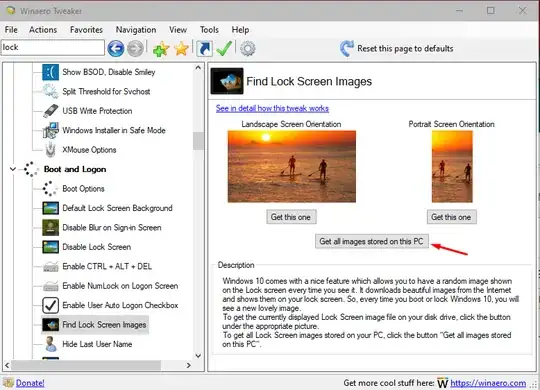Open the Actions menu
The height and width of the screenshot is (390, 540).
pyautogui.click(x=43, y=30)
